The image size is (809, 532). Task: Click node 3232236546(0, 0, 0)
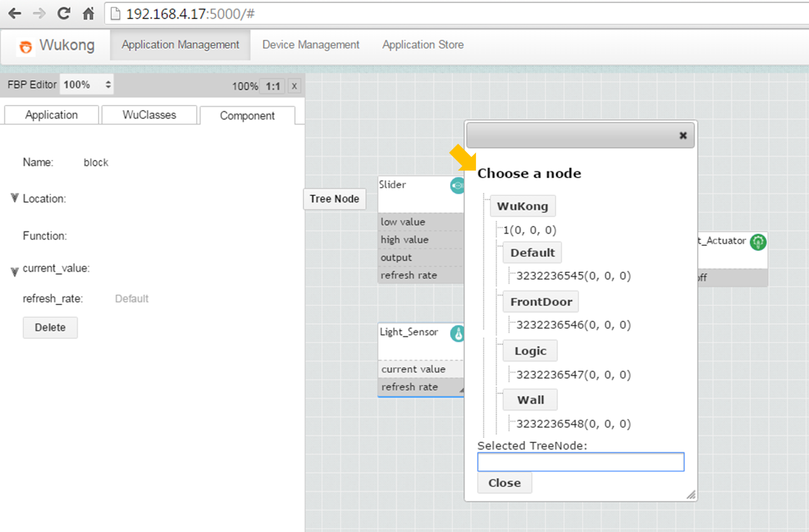(x=573, y=325)
